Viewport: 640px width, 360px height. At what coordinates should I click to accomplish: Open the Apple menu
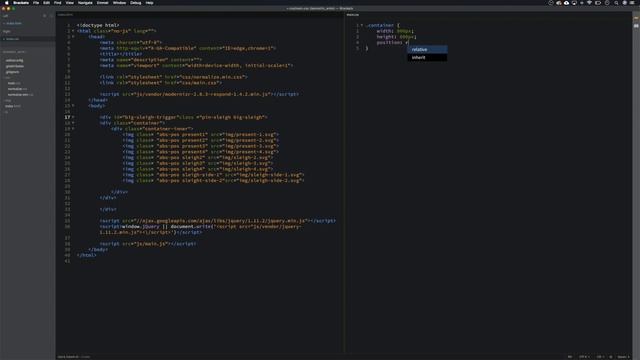[6, 3]
